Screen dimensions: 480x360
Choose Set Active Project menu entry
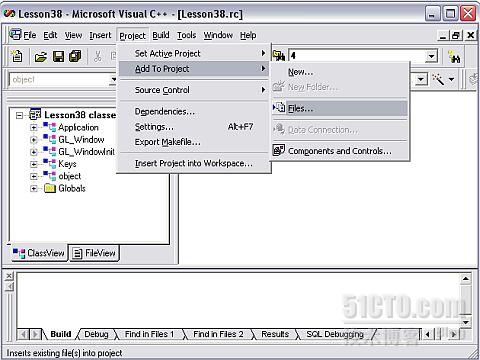[x=194, y=53]
